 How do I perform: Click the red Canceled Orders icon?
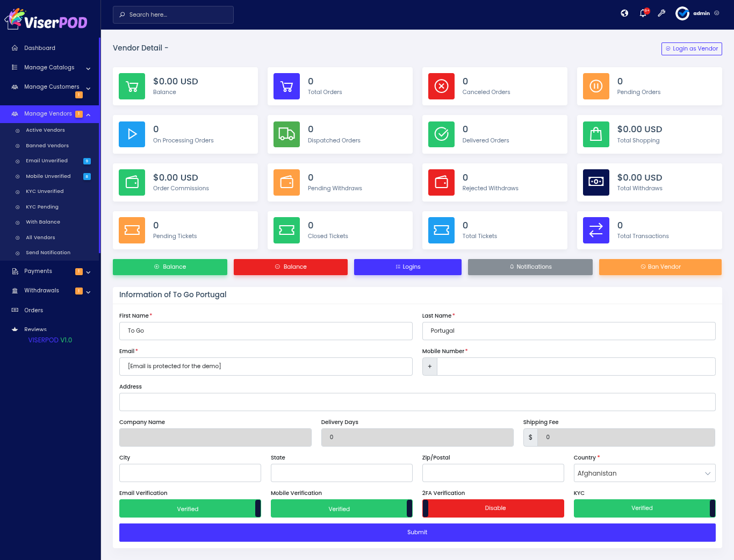(x=441, y=87)
